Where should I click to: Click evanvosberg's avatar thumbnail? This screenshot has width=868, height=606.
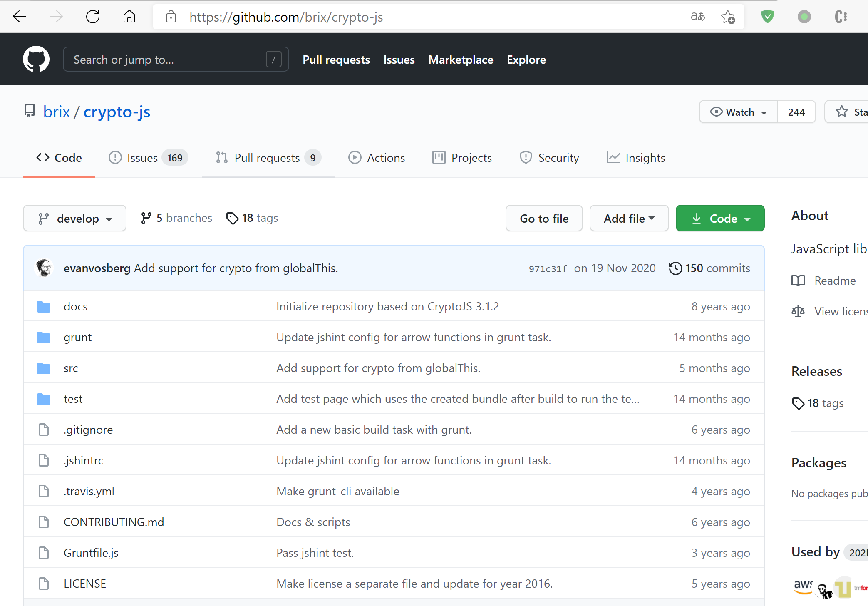(x=44, y=268)
